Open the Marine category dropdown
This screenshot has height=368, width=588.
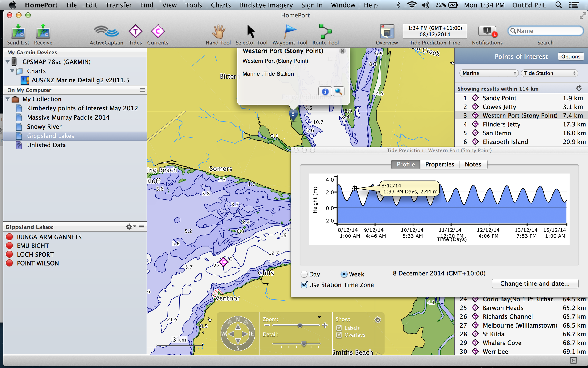(x=489, y=73)
